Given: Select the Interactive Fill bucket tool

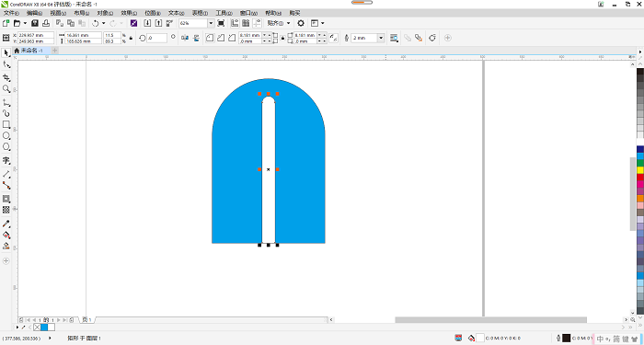Looking at the screenshot, I should [6, 235].
